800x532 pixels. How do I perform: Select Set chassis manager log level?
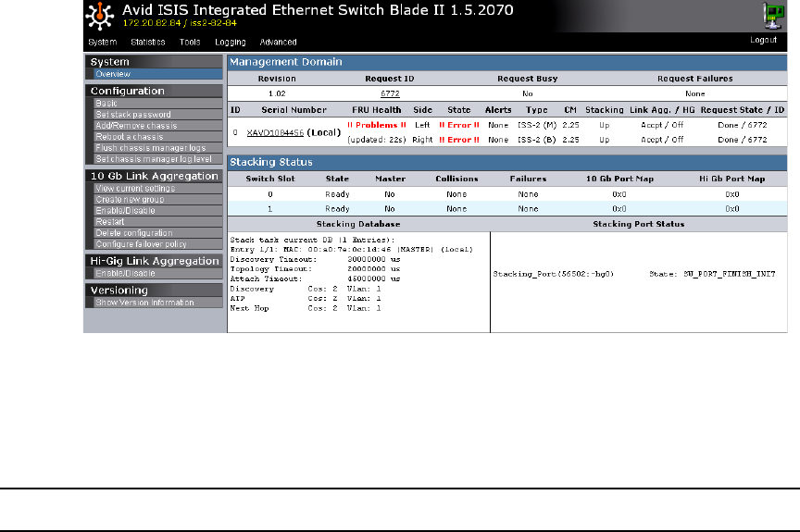(x=158, y=159)
